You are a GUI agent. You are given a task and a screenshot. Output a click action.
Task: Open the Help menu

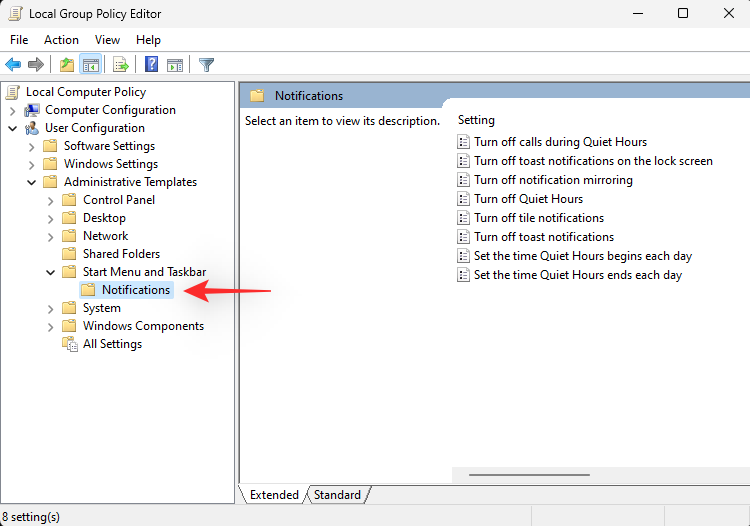148,40
